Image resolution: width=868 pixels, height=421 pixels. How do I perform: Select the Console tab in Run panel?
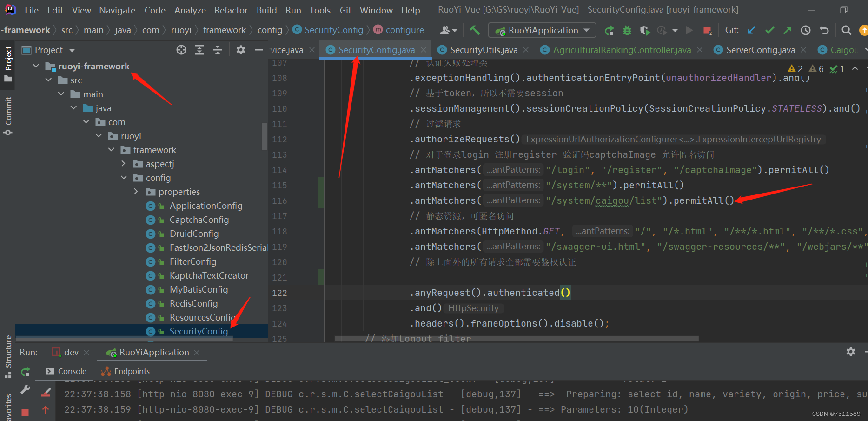66,371
